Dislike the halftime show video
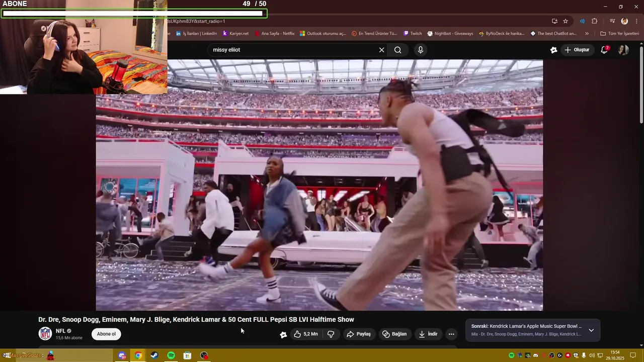 coord(331,334)
